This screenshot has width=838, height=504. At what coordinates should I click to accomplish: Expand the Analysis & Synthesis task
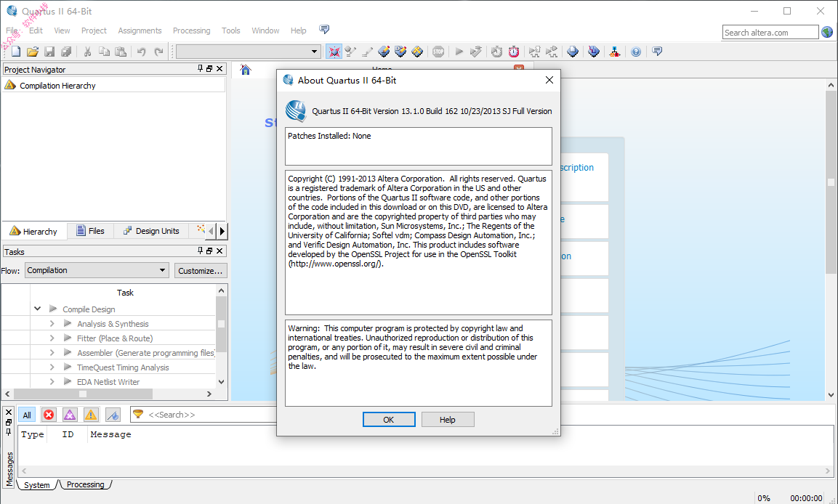point(52,324)
